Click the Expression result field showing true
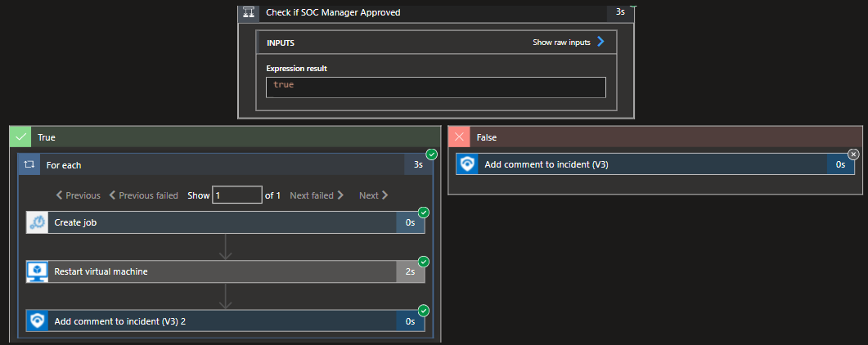The image size is (868, 345). coord(436,87)
